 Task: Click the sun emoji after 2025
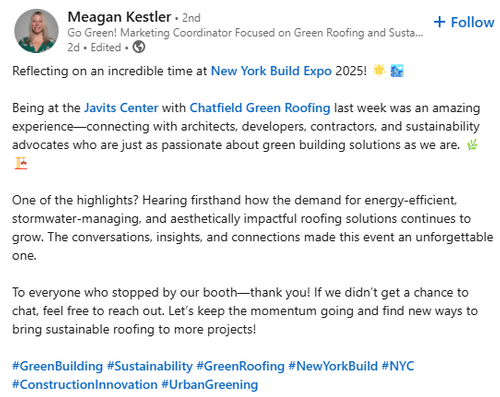pos(379,70)
